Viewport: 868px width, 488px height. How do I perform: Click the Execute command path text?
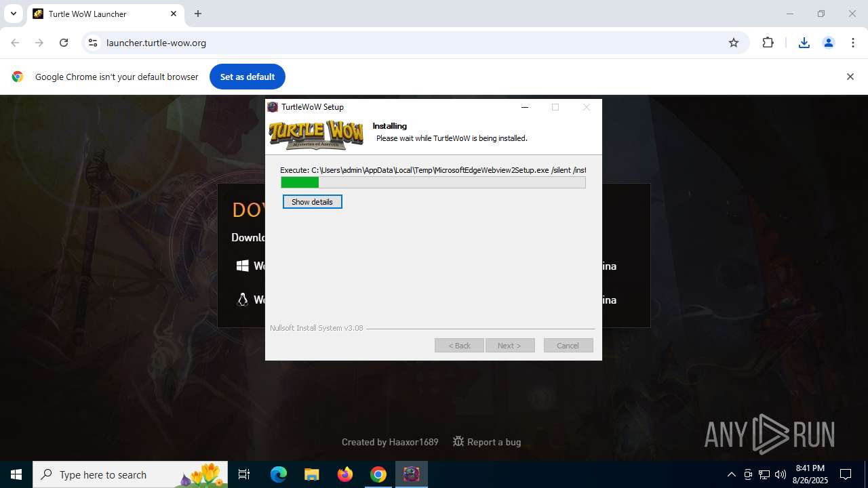point(433,170)
